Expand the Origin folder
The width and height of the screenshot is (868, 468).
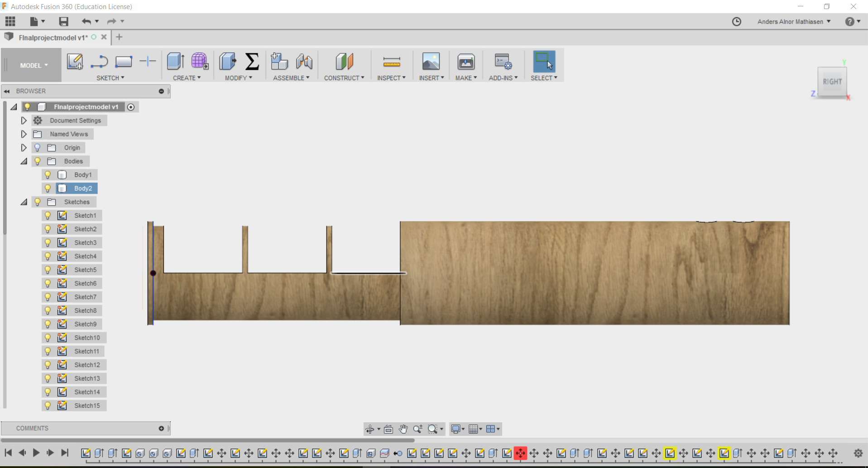pos(24,148)
